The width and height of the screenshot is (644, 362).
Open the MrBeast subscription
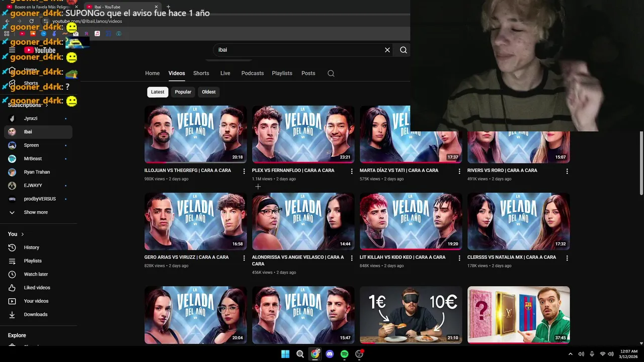pos(38,159)
